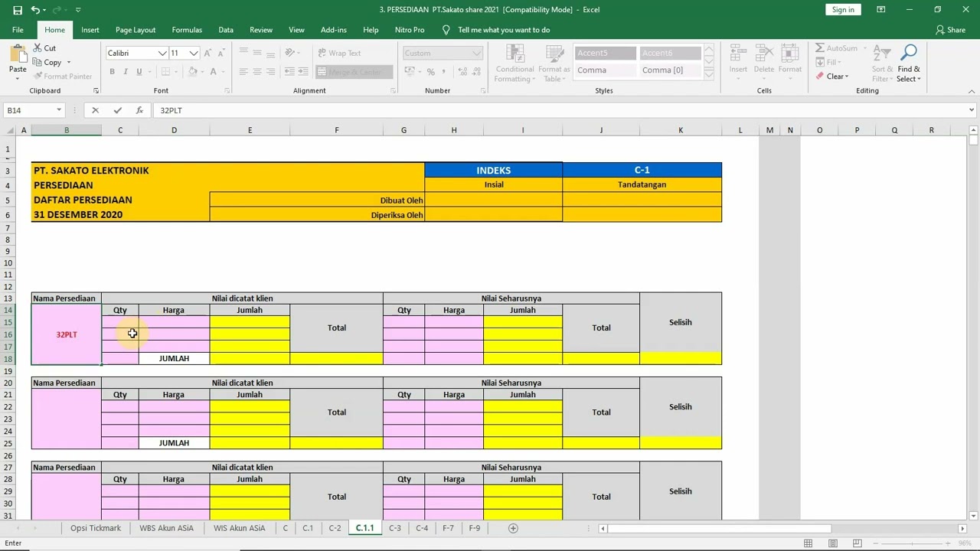Switch to the Review tab
This screenshot has height=551, width=980.
pyautogui.click(x=261, y=30)
